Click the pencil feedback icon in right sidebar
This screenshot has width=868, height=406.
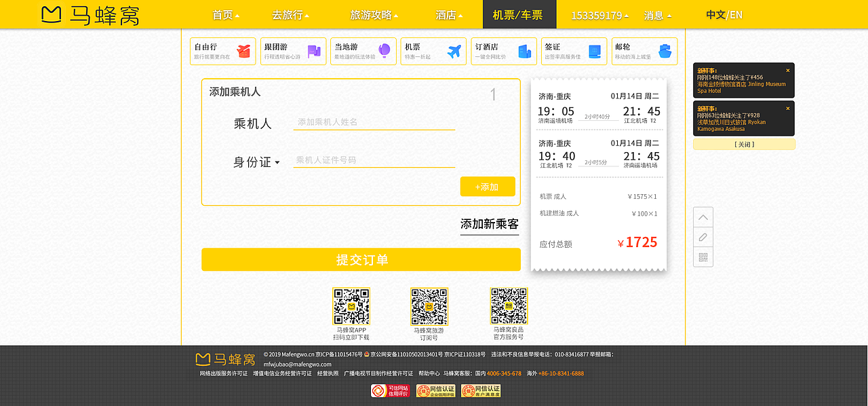tap(703, 236)
